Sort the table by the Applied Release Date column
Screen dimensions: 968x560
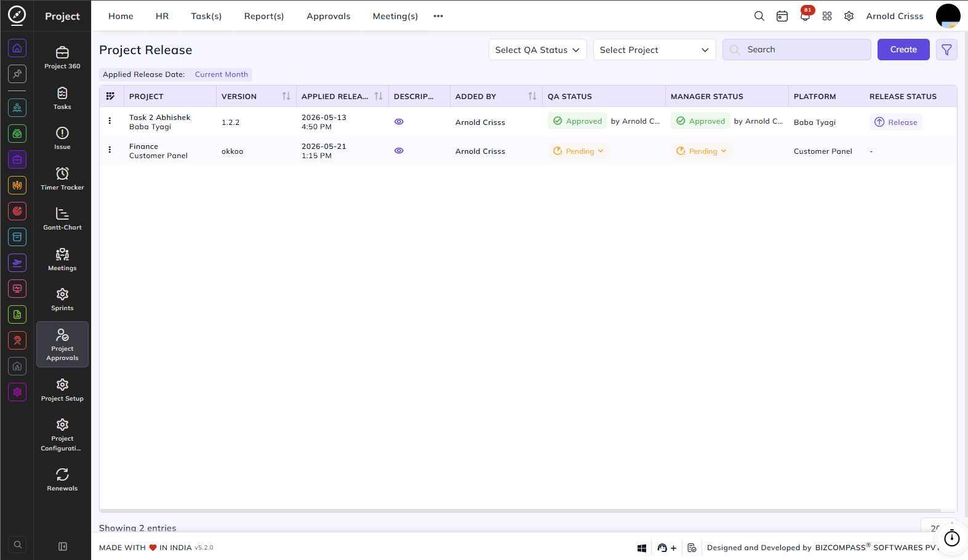(x=378, y=96)
